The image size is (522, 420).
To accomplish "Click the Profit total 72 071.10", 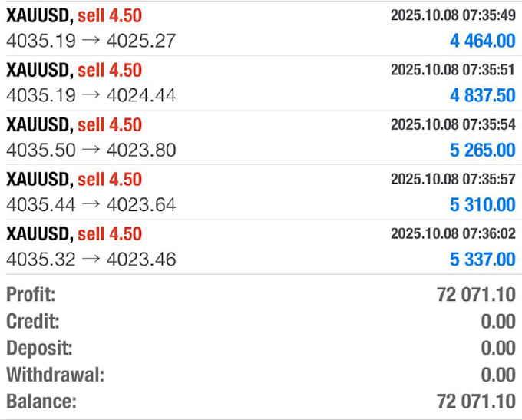I will pyautogui.click(x=476, y=294).
